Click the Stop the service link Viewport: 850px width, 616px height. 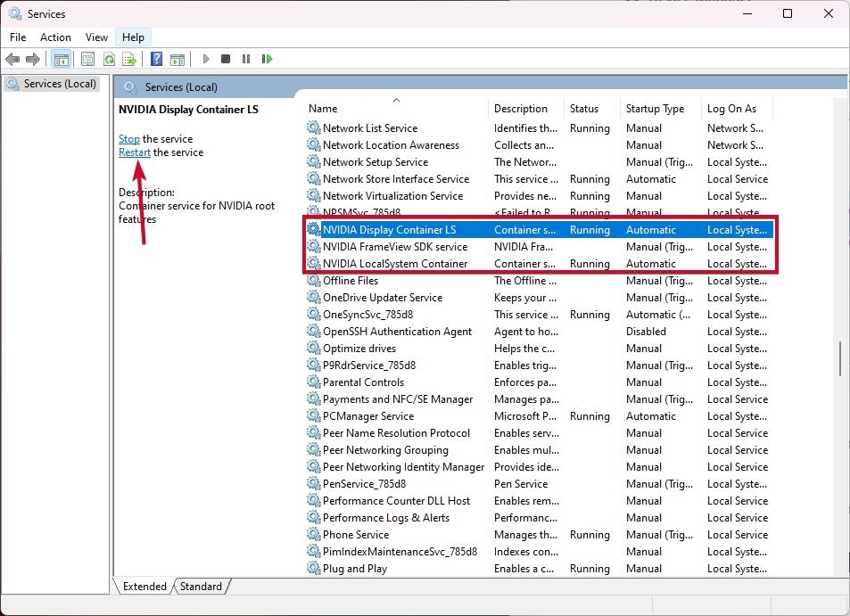129,139
